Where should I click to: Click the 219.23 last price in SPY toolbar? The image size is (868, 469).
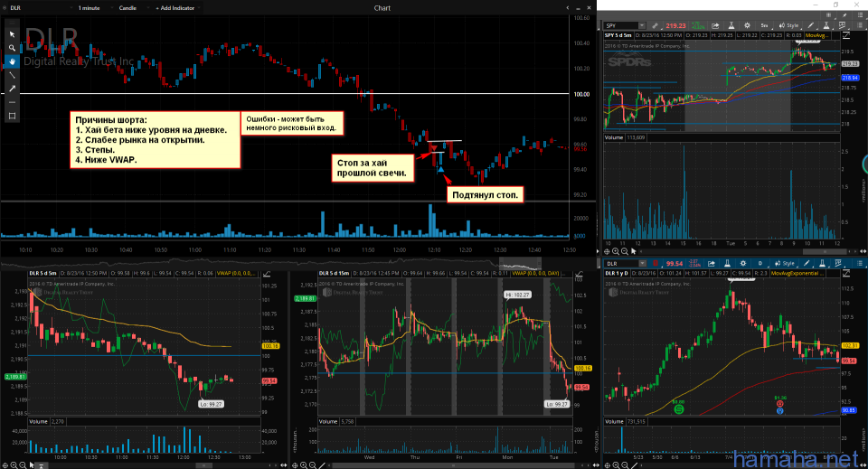tap(675, 25)
